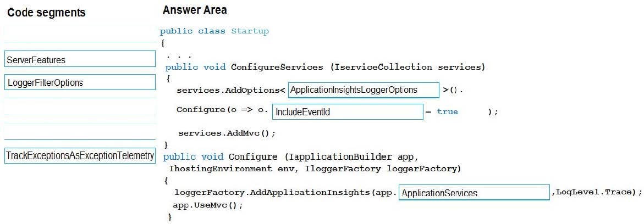Click the true keyword after IncludeEventId
This screenshot has height=224, width=644.
(447, 111)
